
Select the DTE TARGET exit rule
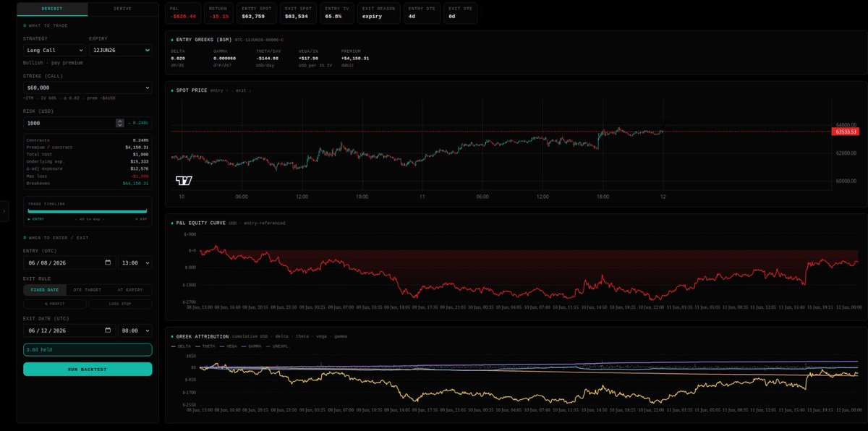tap(88, 290)
